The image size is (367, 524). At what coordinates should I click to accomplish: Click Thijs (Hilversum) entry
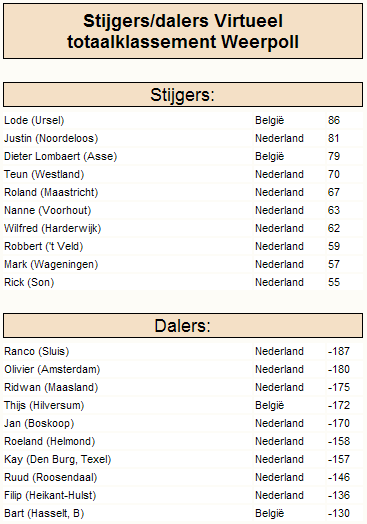pos(44,406)
